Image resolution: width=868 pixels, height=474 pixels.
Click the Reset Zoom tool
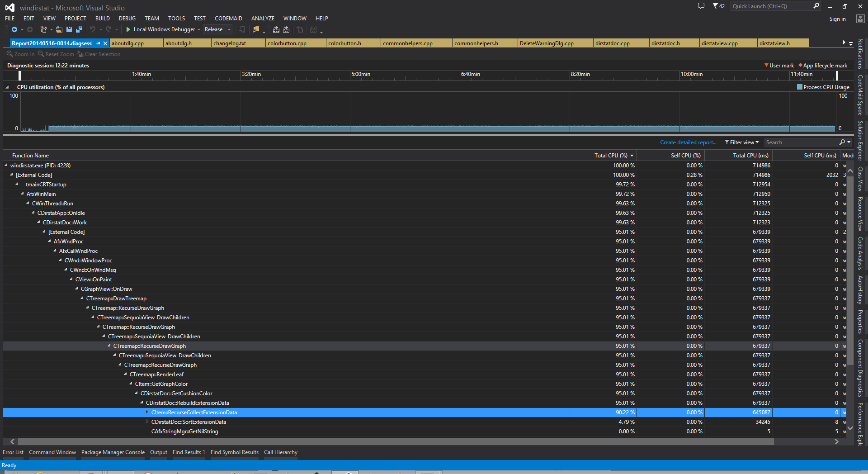click(56, 54)
